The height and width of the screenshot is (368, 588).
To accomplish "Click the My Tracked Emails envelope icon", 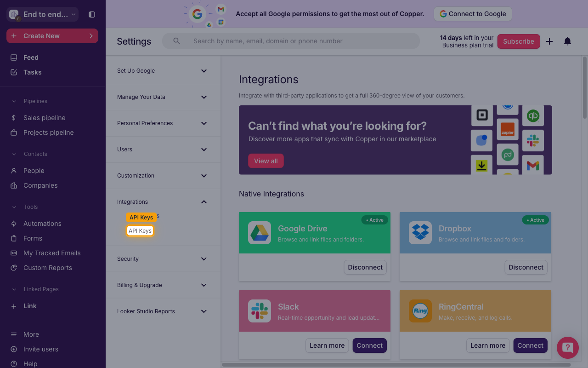I will click(14, 253).
